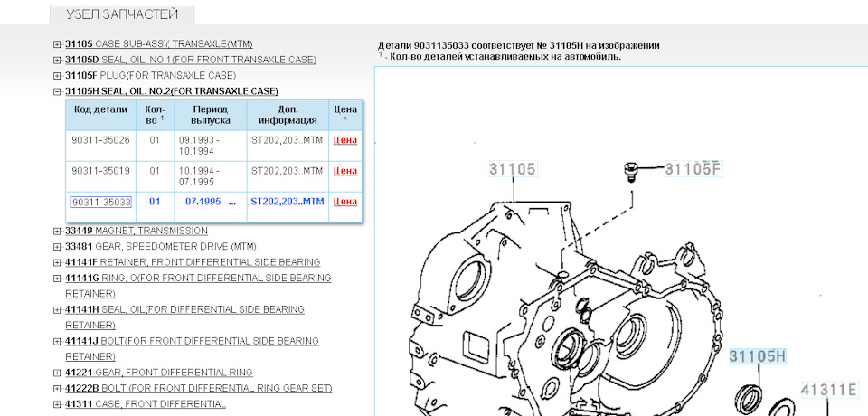The height and width of the screenshot is (416, 868).
Task: Open 41141F RETAINER, FRONT DIFFERENTIAL SIDE BEARING
Action: 193,262
